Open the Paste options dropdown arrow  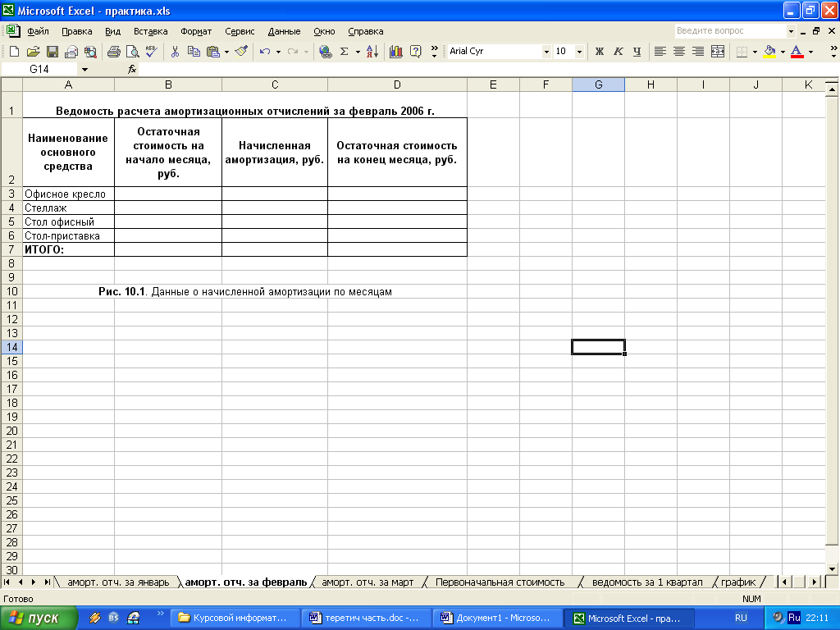point(226,52)
